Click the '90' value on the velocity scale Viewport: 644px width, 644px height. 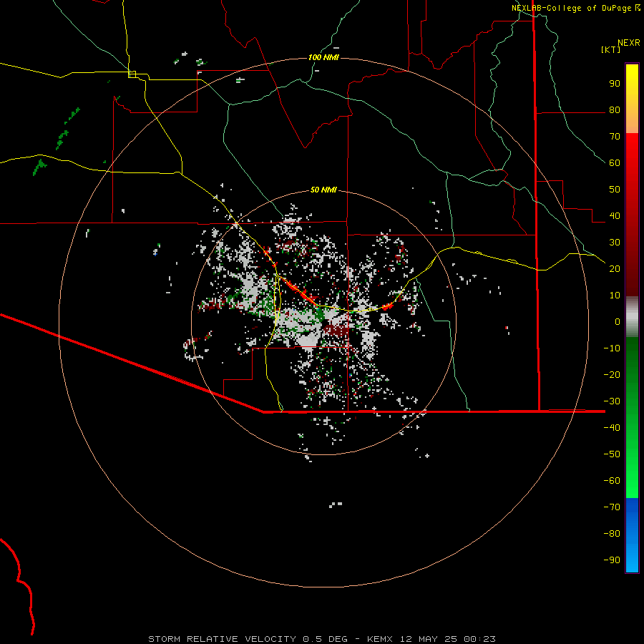pos(615,84)
